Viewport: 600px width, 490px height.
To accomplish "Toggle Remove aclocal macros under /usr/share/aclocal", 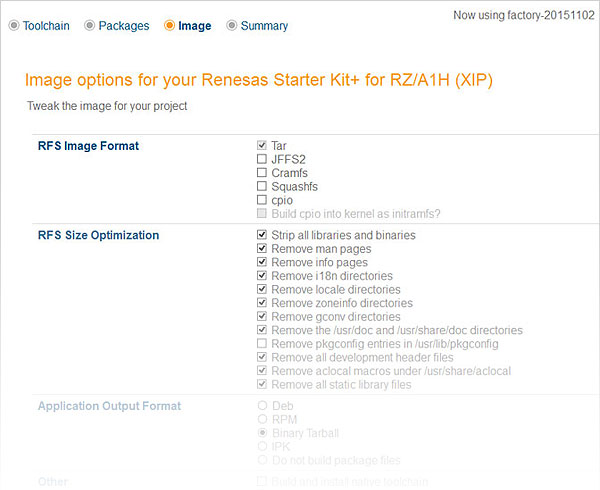I will [x=262, y=370].
